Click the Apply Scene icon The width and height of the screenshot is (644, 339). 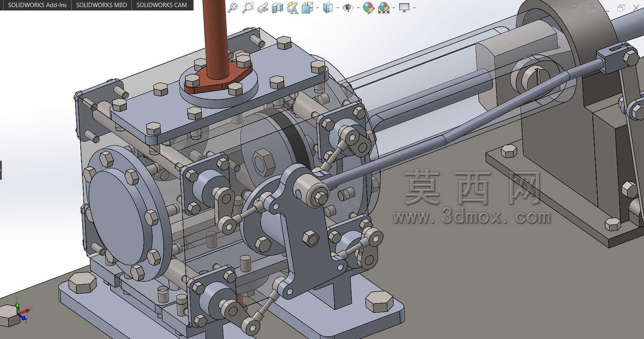(384, 7)
